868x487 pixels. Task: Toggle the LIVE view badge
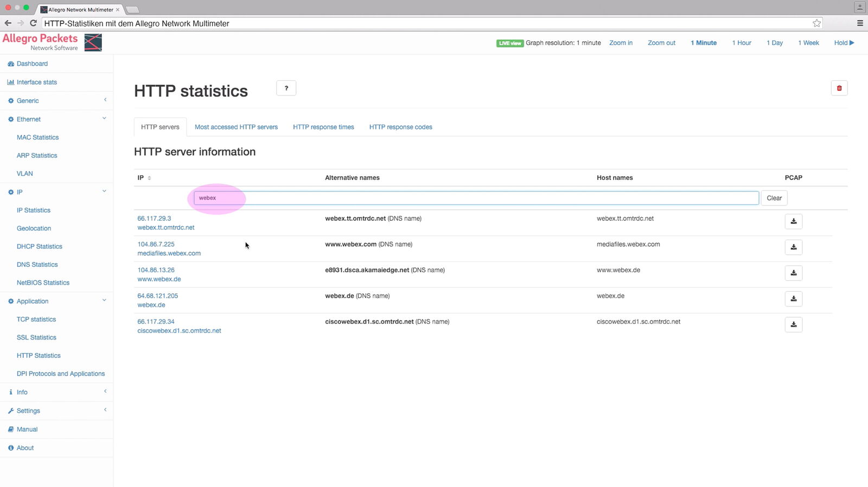pyautogui.click(x=509, y=43)
